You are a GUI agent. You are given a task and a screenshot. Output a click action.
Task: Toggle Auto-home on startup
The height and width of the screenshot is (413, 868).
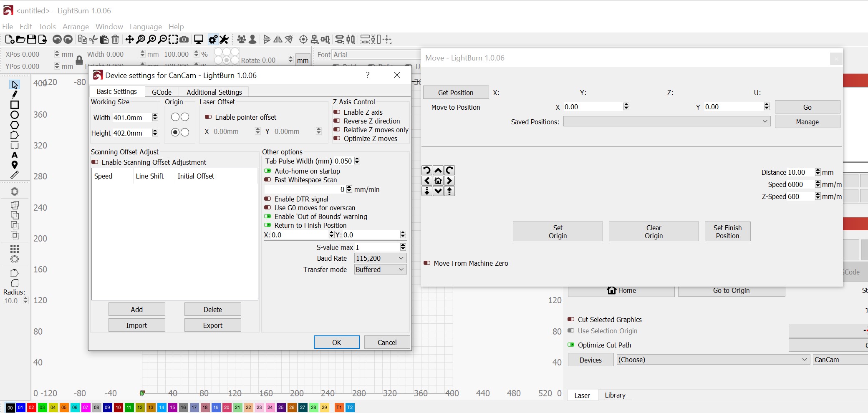click(x=268, y=171)
